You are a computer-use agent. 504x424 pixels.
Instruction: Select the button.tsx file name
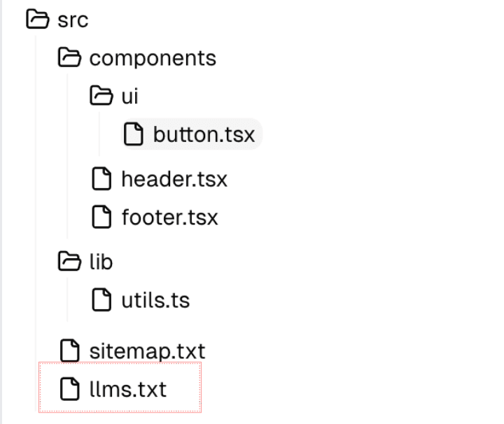(204, 134)
